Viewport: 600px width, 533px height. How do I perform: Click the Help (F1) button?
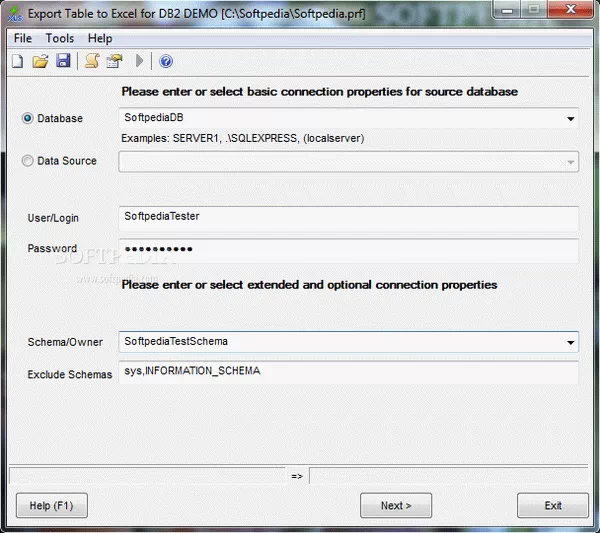(x=52, y=505)
